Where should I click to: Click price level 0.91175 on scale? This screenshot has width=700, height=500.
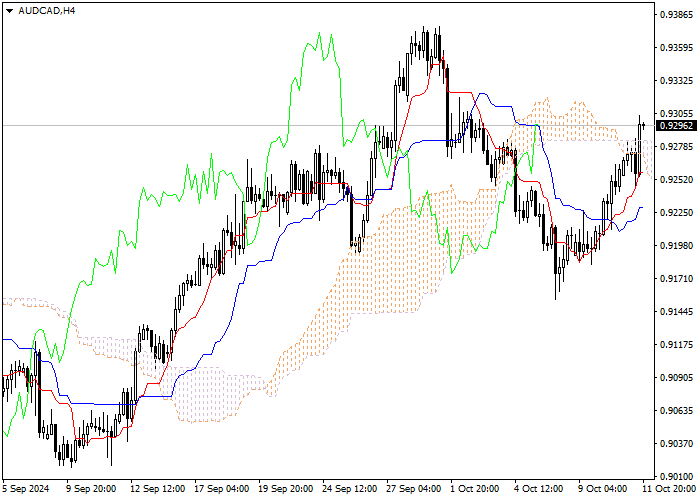pyautogui.click(x=677, y=345)
